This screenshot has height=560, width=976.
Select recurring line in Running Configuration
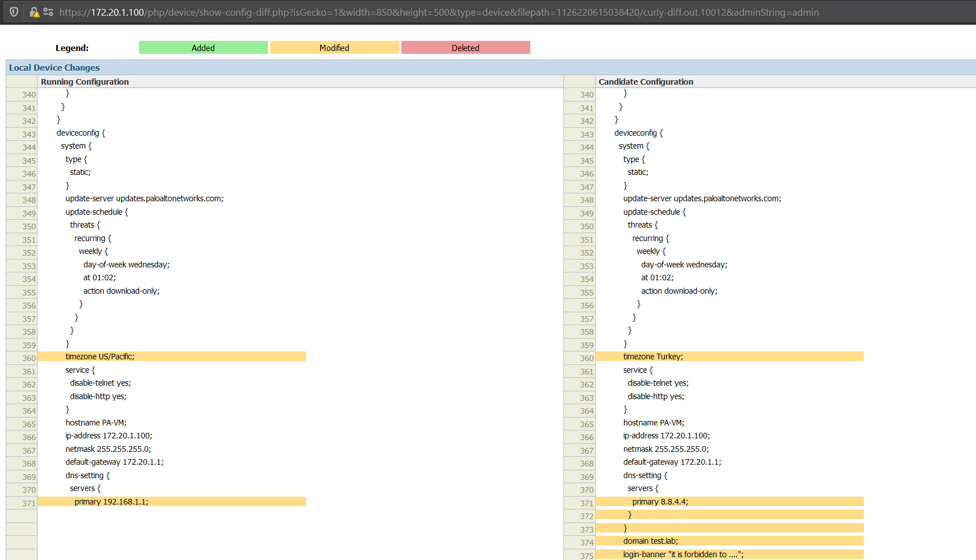click(92, 238)
